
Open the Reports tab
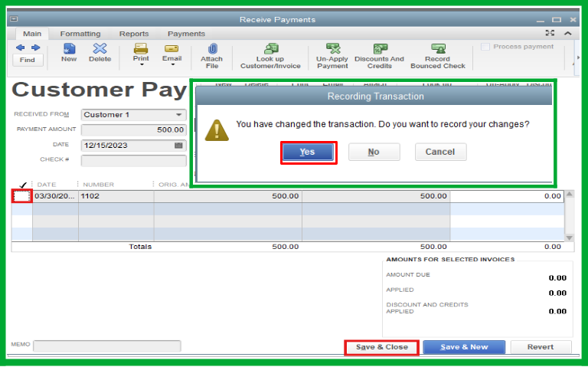coord(134,34)
